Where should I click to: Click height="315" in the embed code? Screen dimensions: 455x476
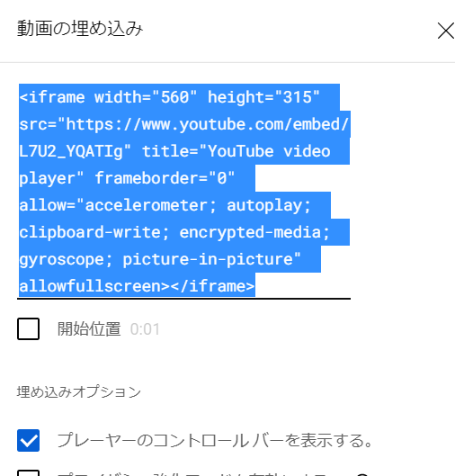click(263, 97)
